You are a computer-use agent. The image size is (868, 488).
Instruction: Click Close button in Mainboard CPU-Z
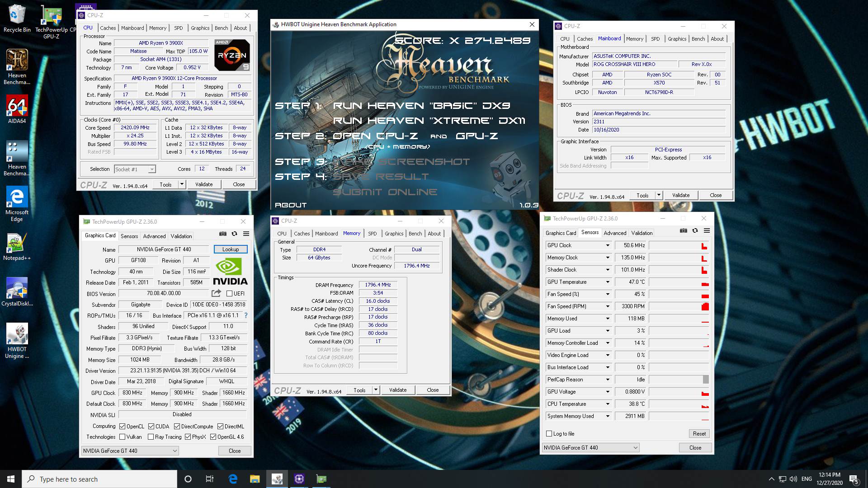pyautogui.click(x=716, y=195)
